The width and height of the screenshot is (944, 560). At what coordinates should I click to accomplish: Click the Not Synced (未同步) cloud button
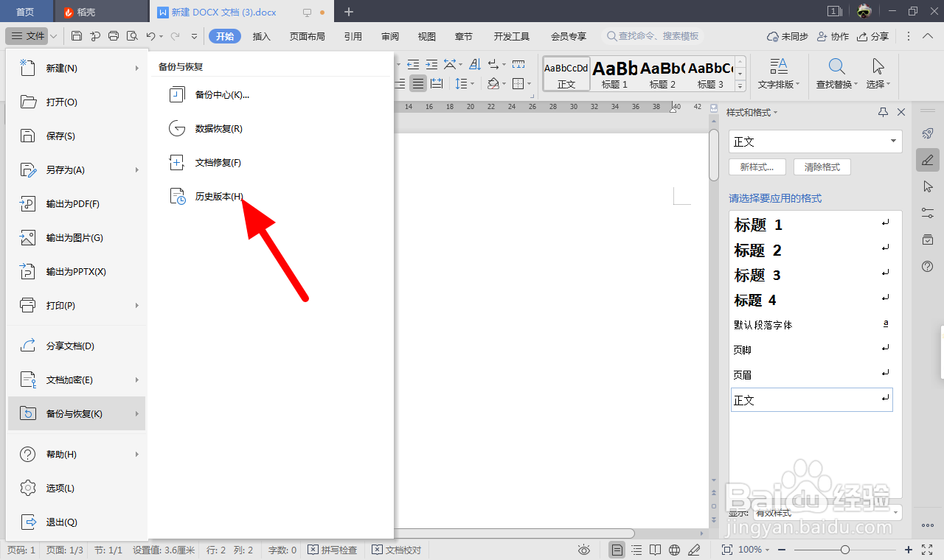pos(788,36)
